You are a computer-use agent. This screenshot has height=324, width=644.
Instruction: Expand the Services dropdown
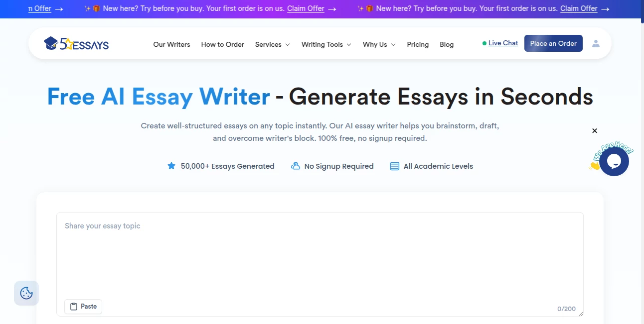click(x=272, y=44)
